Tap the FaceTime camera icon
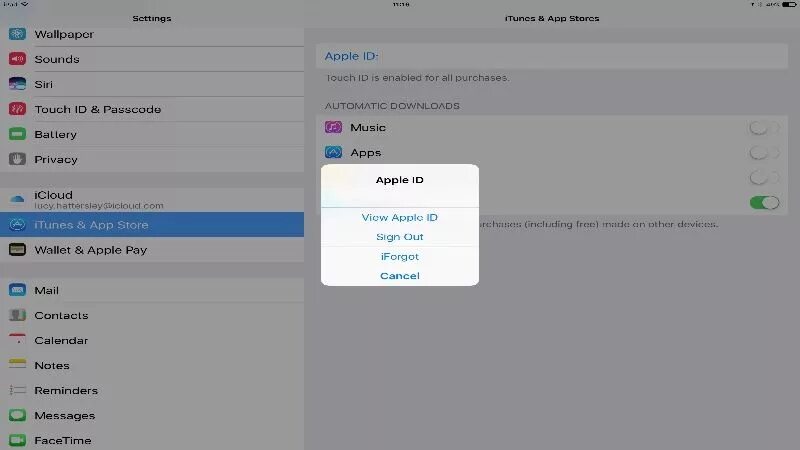This screenshot has height=450, width=800. point(17,440)
